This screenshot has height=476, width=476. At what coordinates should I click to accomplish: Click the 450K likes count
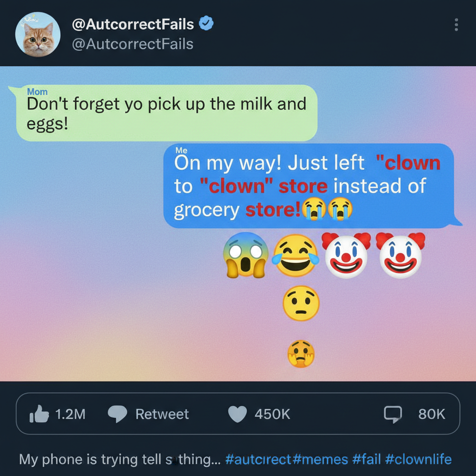(x=272, y=414)
